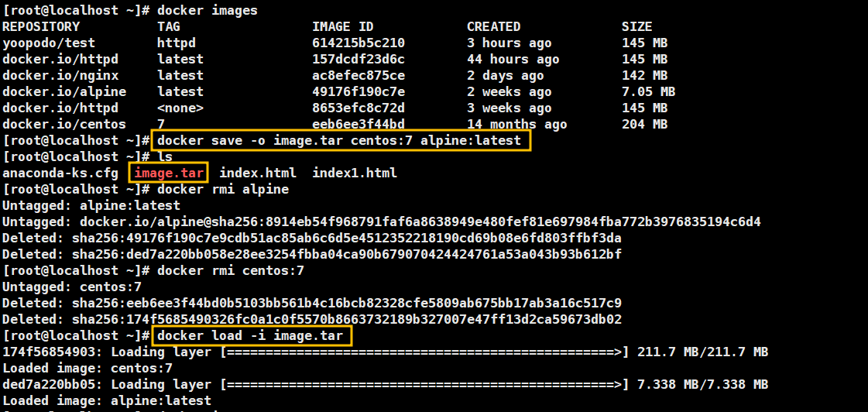This screenshot has height=412, width=868.
Task: Click image ID 614215b5c210
Action: pyautogui.click(x=359, y=43)
